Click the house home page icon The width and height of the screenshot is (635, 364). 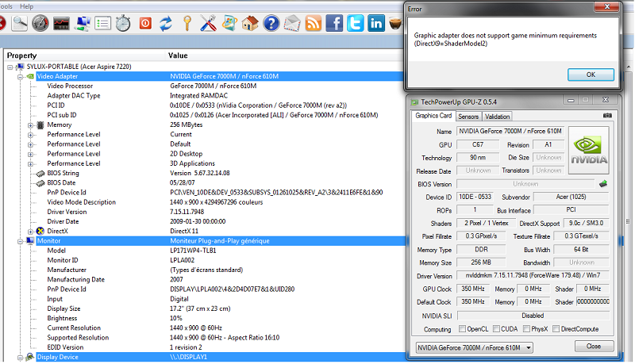(x=250, y=24)
